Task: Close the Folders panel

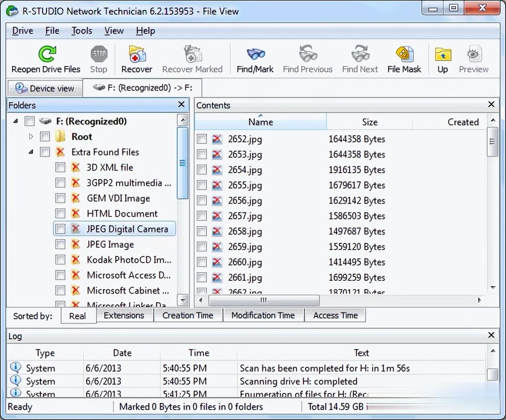Action: click(182, 104)
